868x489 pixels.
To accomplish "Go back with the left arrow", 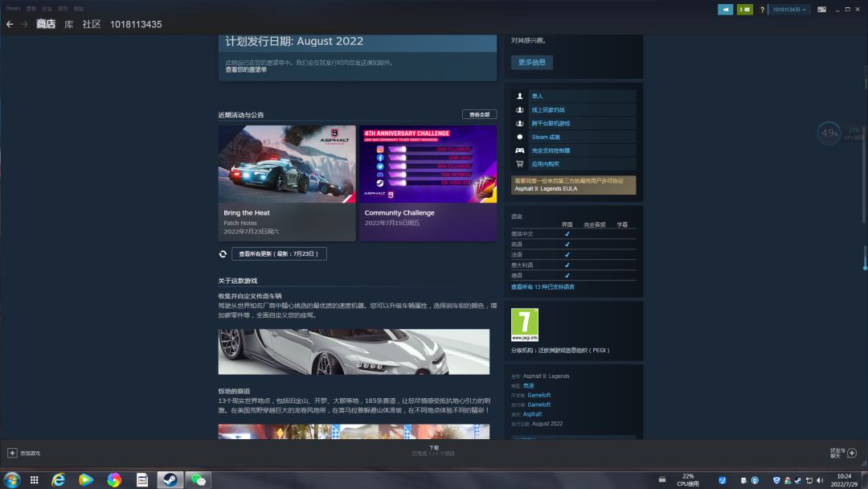I will (10, 24).
